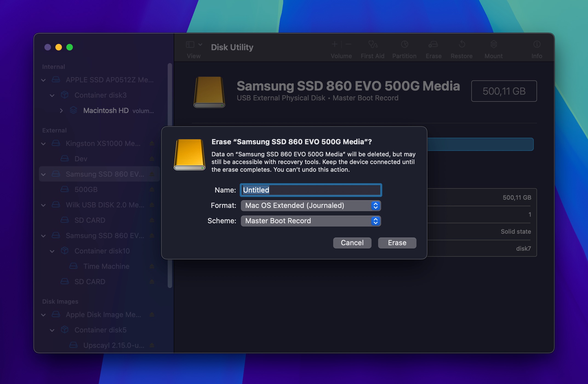Click the Mount toolbar icon
The width and height of the screenshot is (588, 384).
pos(493,48)
